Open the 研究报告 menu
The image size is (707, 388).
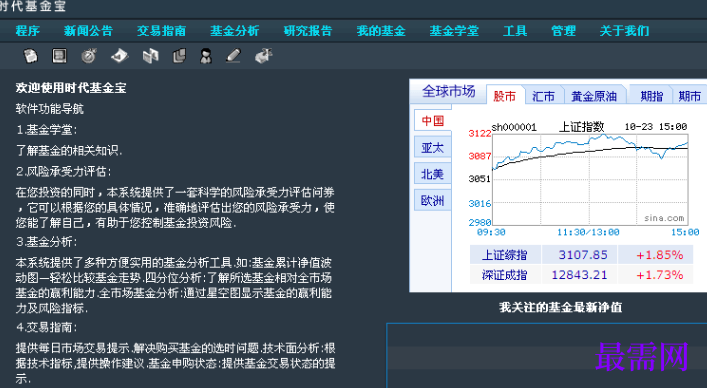pos(308,31)
